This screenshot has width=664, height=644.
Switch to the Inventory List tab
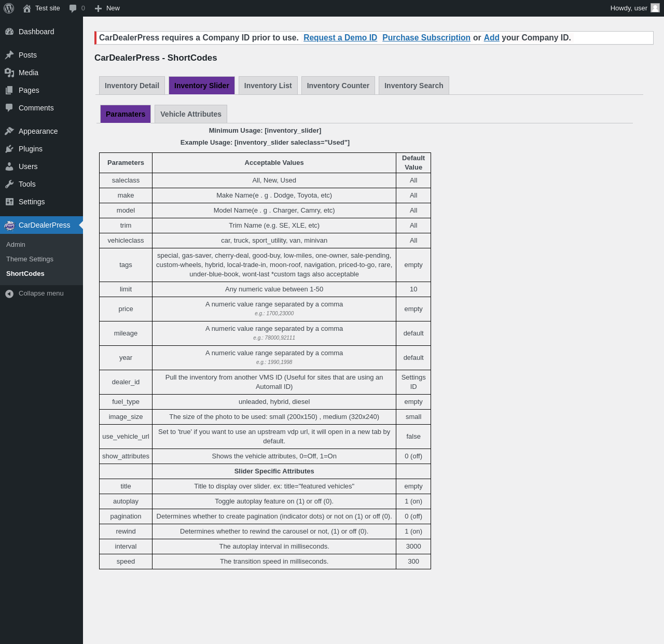click(268, 86)
